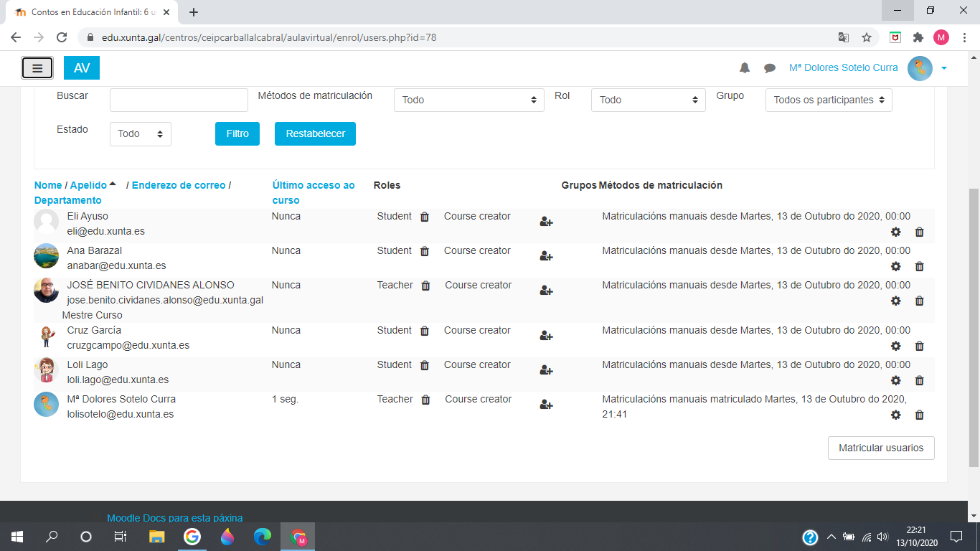Edit enrolment gear for José Benito Cividanes
The height and width of the screenshot is (551, 980).
pyautogui.click(x=895, y=301)
